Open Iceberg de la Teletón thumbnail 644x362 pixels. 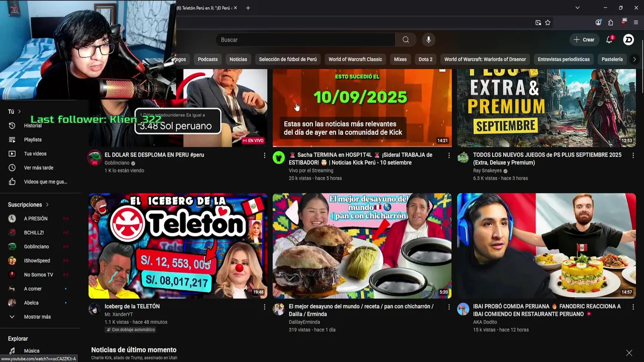178,246
